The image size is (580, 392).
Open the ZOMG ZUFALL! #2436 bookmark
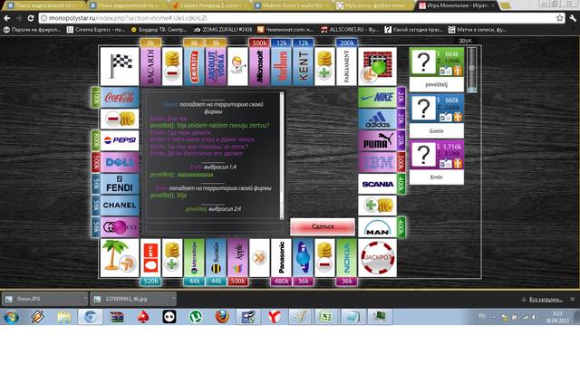(223, 30)
